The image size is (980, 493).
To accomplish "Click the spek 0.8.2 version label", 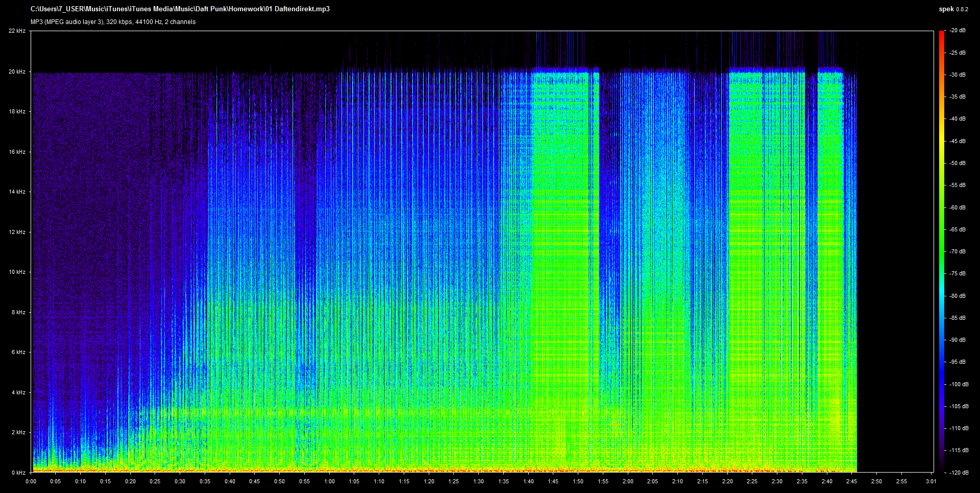I will pos(953,9).
